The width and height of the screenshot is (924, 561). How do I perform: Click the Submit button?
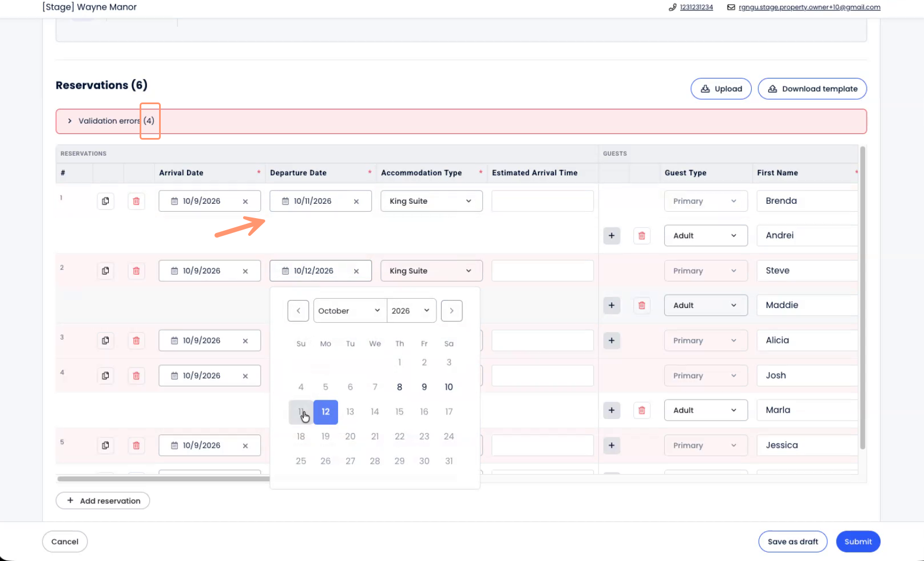[x=858, y=542]
